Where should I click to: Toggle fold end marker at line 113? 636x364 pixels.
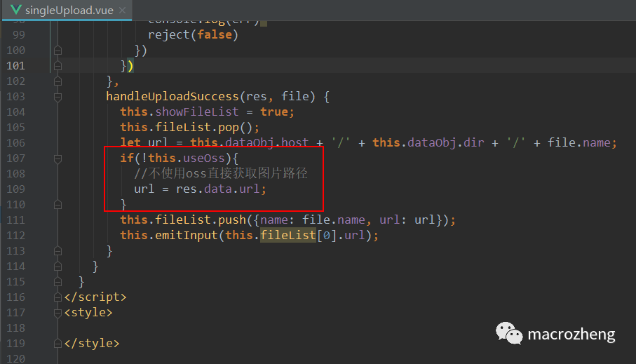57,251
